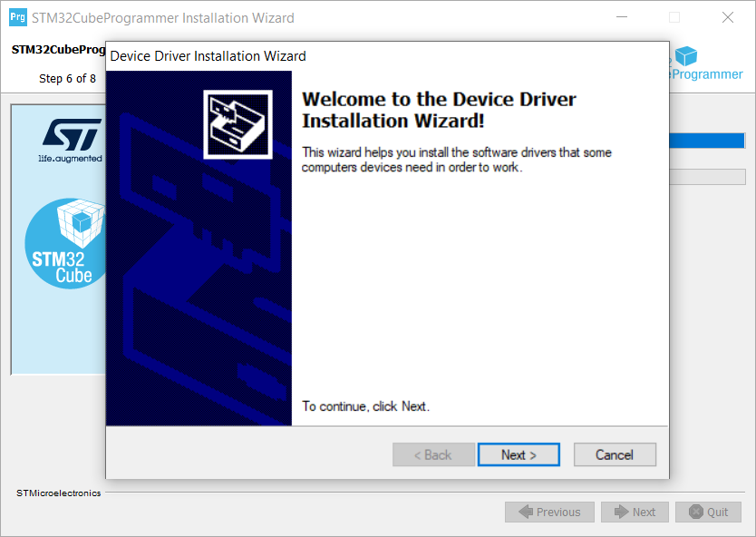756x537 pixels.
Task: Click Previous in STM32CubeProgrammer installer
Action: (549, 512)
